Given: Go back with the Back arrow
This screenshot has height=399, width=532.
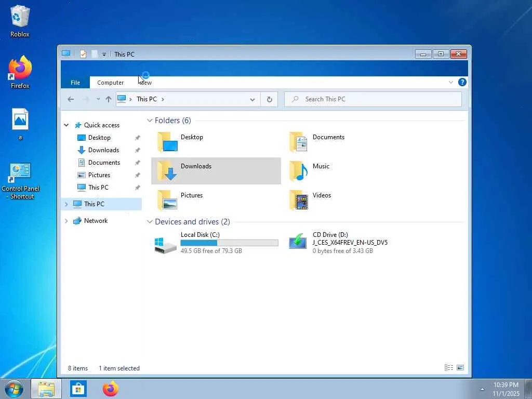Looking at the screenshot, I should (x=71, y=99).
